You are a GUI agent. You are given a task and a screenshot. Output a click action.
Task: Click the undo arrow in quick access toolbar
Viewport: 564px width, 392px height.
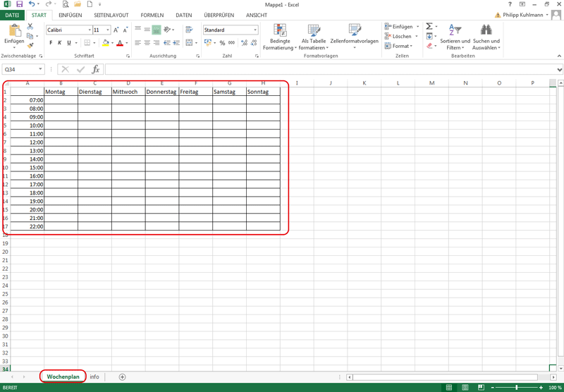coord(32,4)
